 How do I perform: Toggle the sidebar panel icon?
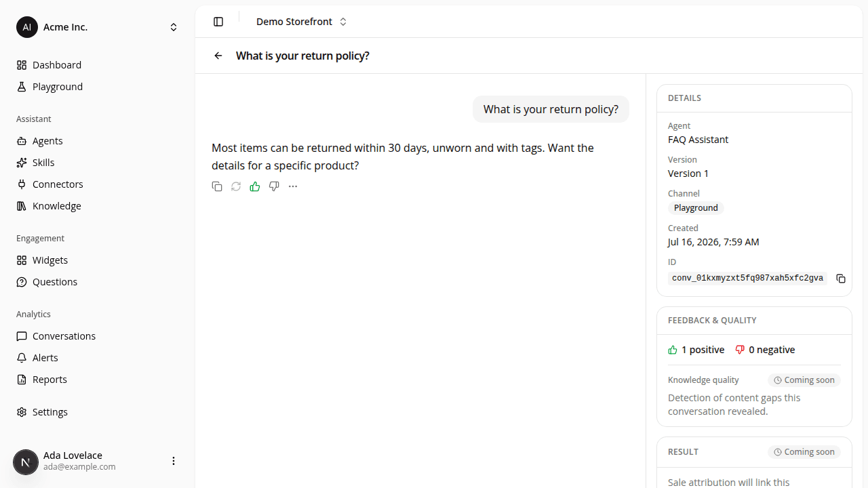pyautogui.click(x=218, y=22)
